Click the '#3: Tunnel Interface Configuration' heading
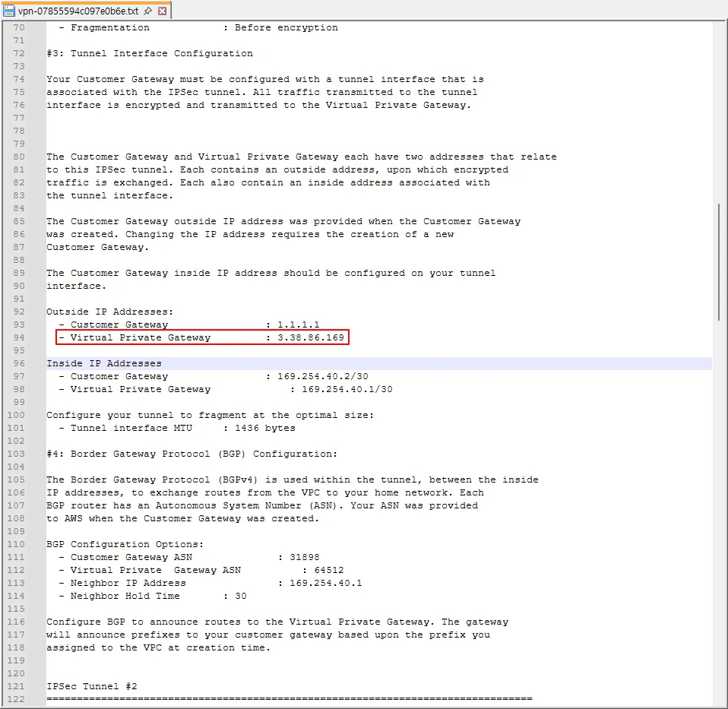 (x=149, y=53)
